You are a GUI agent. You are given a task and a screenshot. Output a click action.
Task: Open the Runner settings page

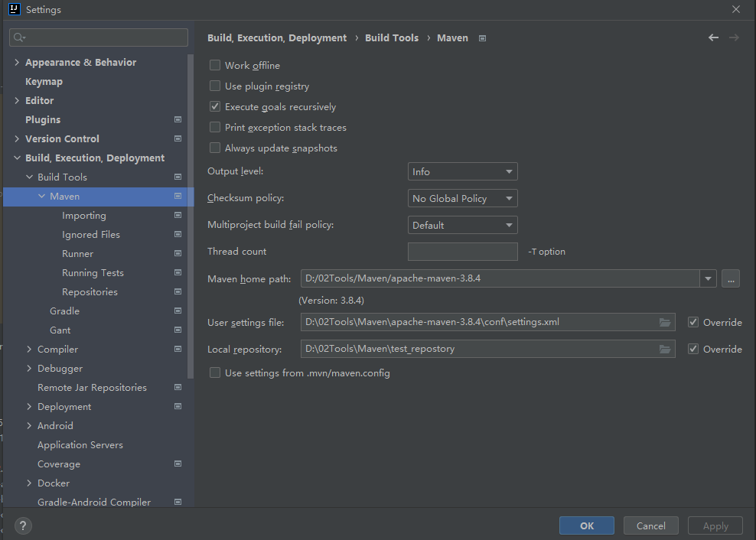[x=77, y=254]
